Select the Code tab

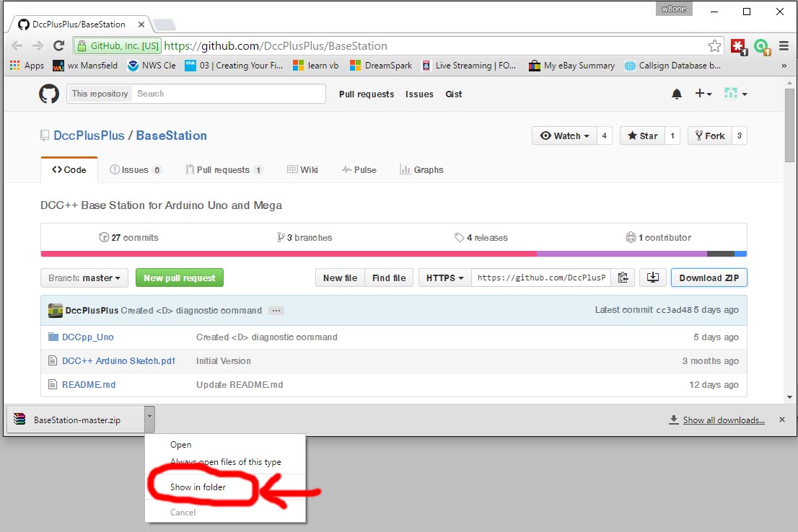pos(69,170)
